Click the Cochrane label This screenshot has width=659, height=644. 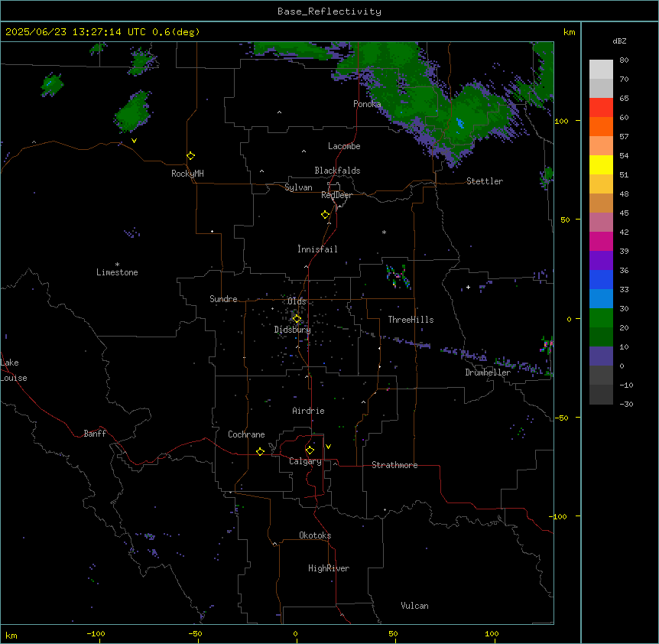[246, 434]
